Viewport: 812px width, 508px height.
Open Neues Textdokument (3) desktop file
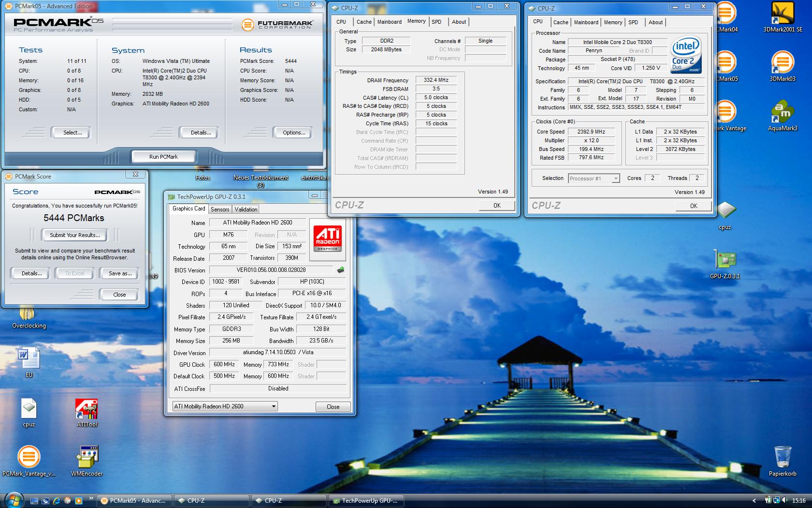coord(261,179)
